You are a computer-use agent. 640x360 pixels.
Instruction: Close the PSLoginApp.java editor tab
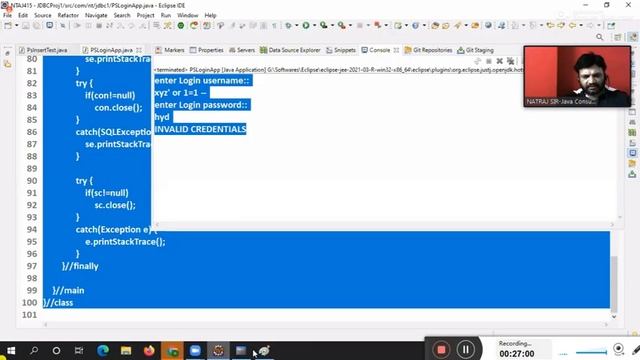pyautogui.click(x=139, y=50)
